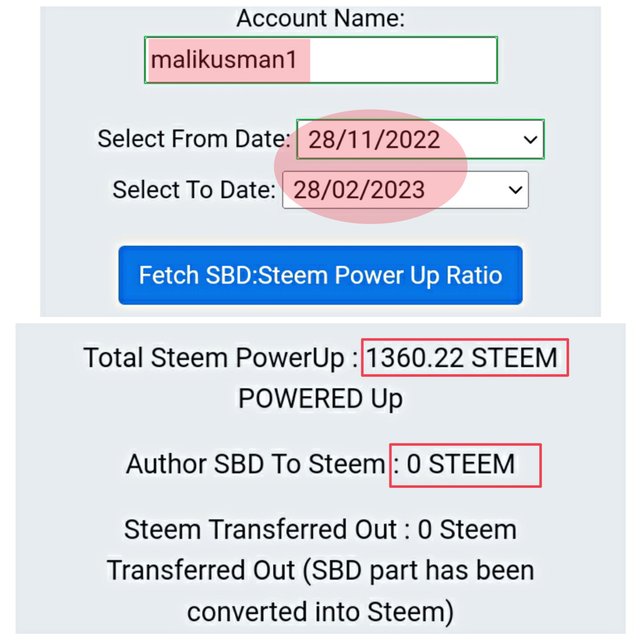Click the Transferred Out (SBD part text line

pyautogui.click(x=320, y=570)
